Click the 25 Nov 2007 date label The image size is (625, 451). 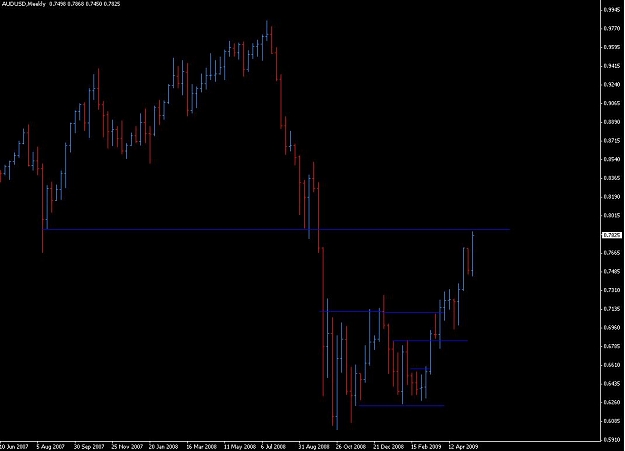pyautogui.click(x=127, y=447)
